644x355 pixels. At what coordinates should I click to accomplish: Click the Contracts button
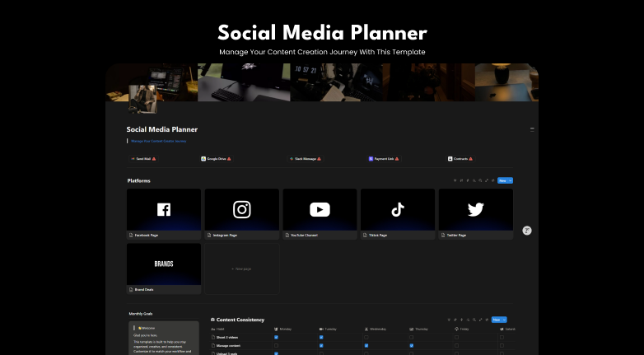(460, 159)
